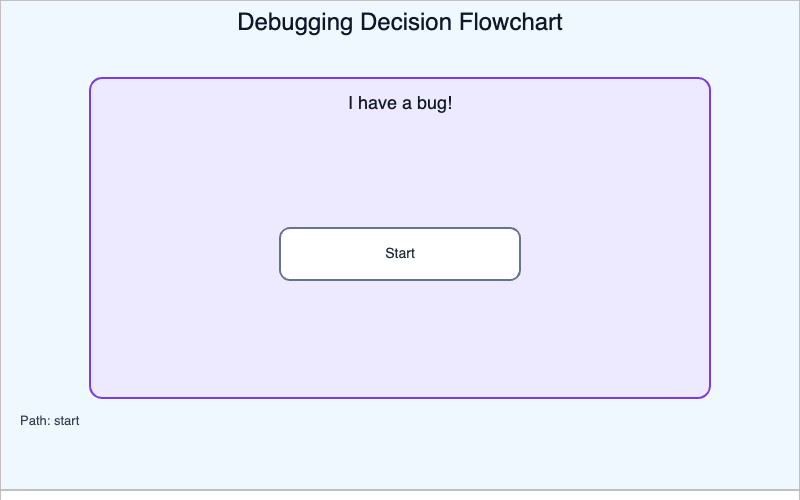Click the "Path:" label at bottom left
The image size is (800, 500).
[35, 421]
